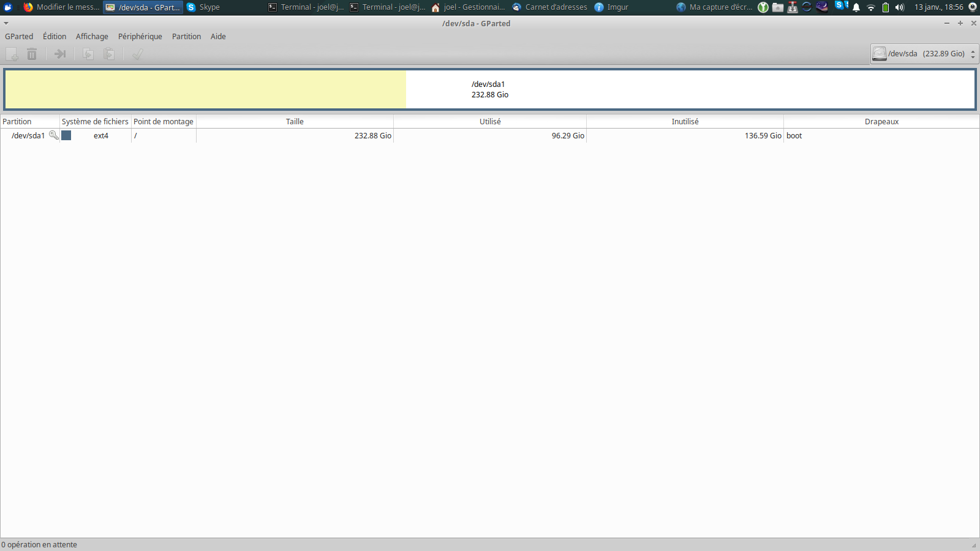Click the Drapeaux column header

(881, 121)
